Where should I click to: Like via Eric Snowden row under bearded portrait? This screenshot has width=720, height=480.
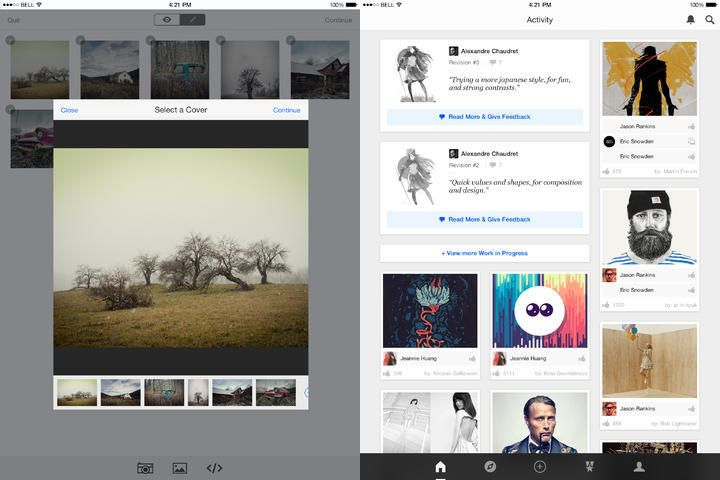691,290
